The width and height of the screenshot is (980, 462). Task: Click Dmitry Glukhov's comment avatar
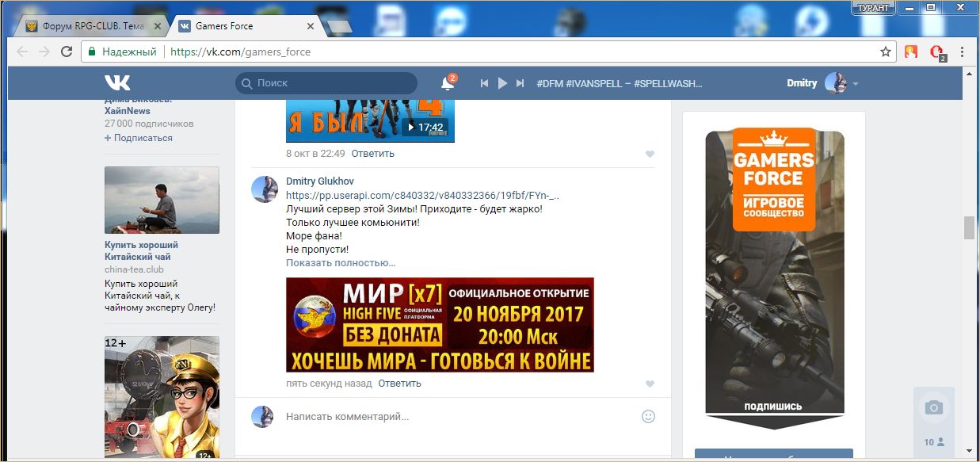point(263,189)
